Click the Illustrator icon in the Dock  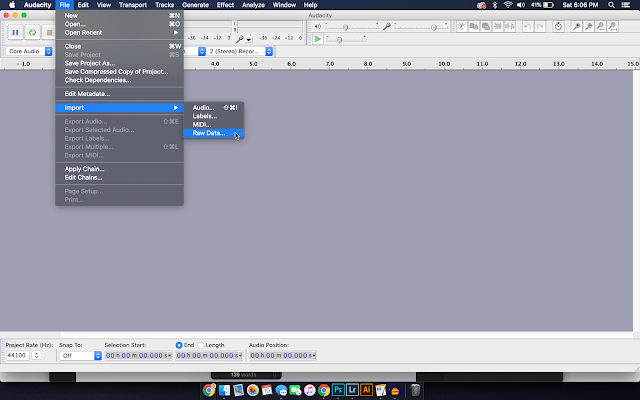click(367, 390)
